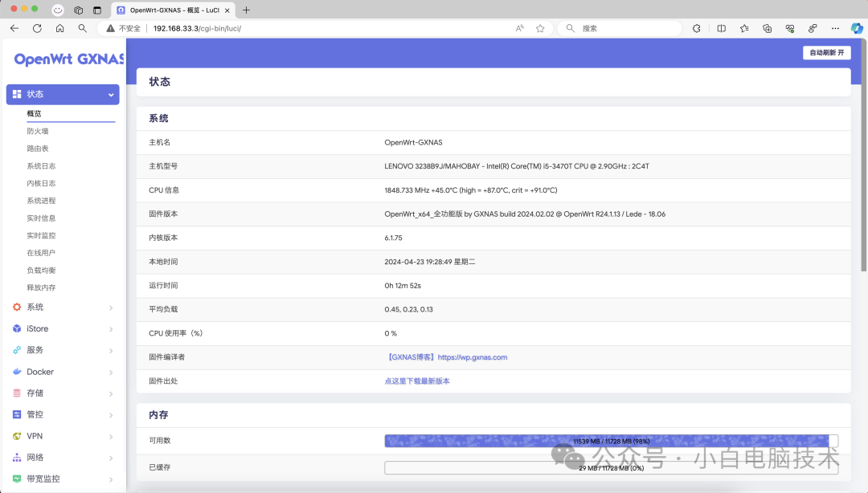Viewport: 868px width, 493px height.
Task: Click the 带宽监控 bandwidth monitor icon
Action: coord(17,479)
